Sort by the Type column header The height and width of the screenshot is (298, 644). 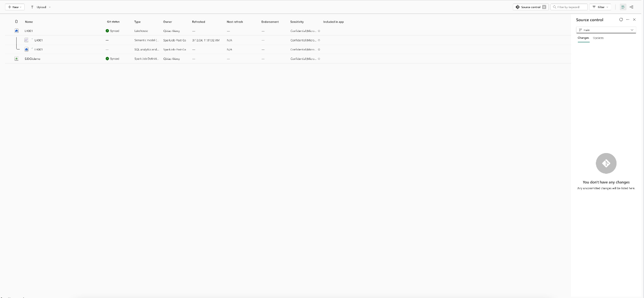coord(137,22)
